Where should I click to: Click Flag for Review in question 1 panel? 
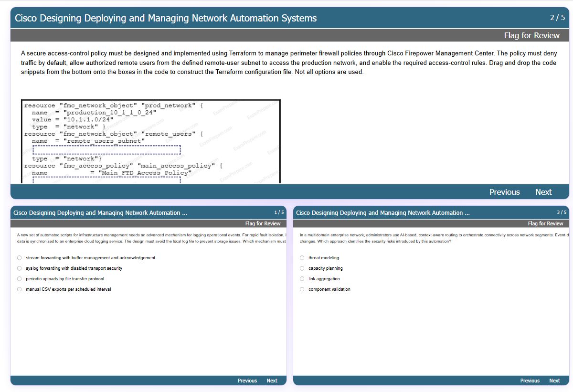coord(263,223)
